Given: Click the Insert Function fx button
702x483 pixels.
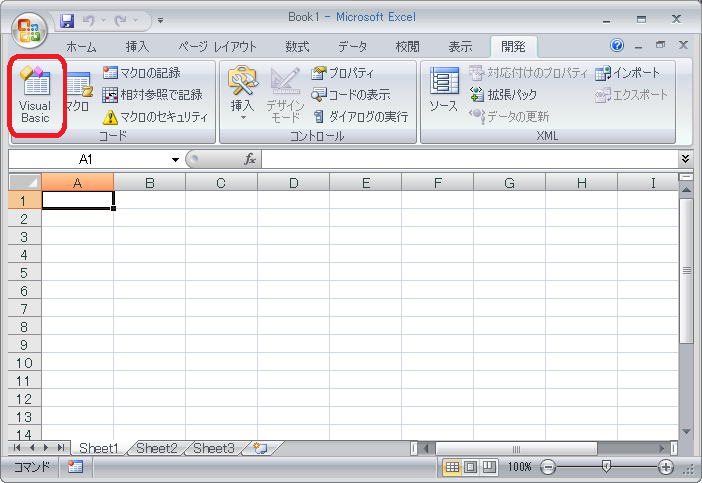Looking at the screenshot, I should [250, 159].
